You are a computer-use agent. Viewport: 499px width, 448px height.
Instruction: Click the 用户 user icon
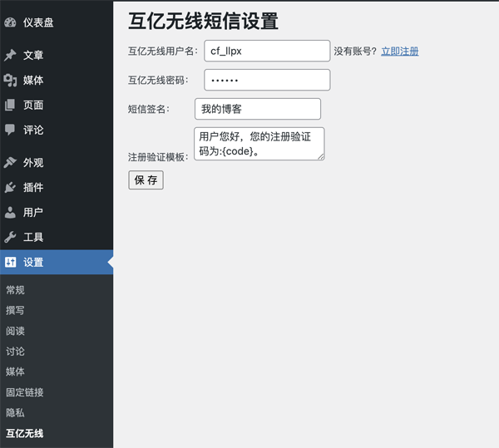pos(10,213)
